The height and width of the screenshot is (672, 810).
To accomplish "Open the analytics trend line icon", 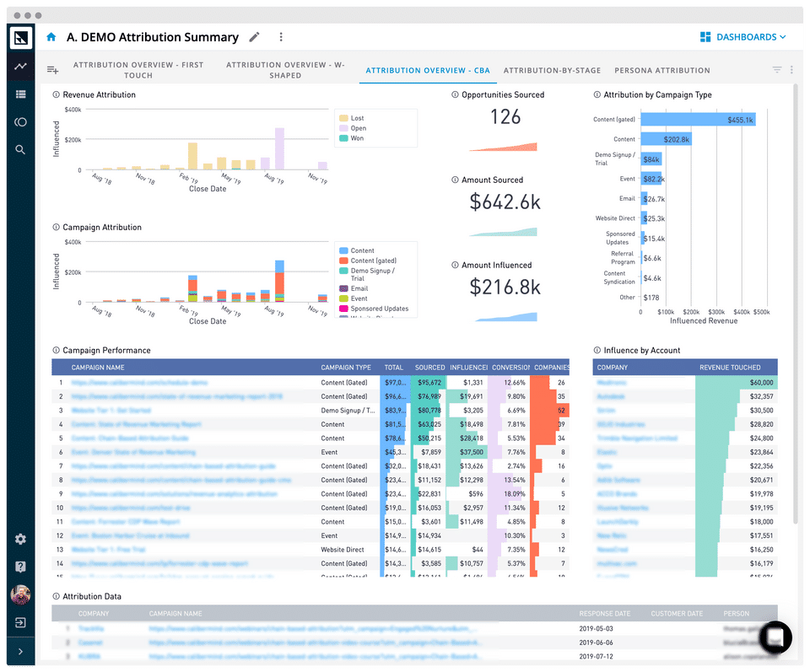I will tap(20, 66).
